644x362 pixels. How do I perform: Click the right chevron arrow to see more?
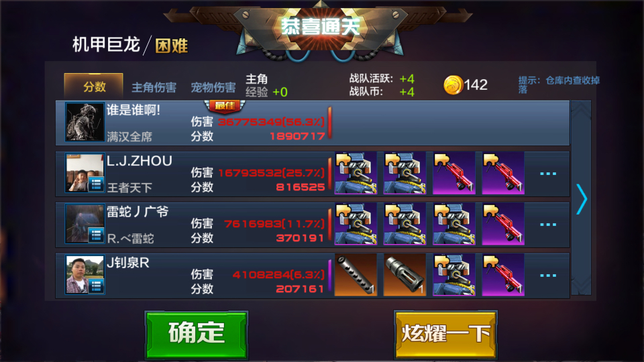582,199
